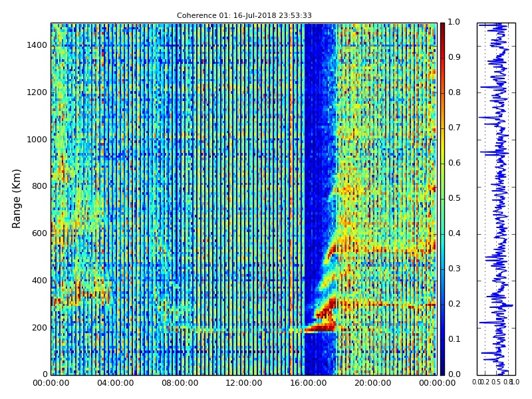Click the colorbar 0.4 value label

click(x=454, y=234)
